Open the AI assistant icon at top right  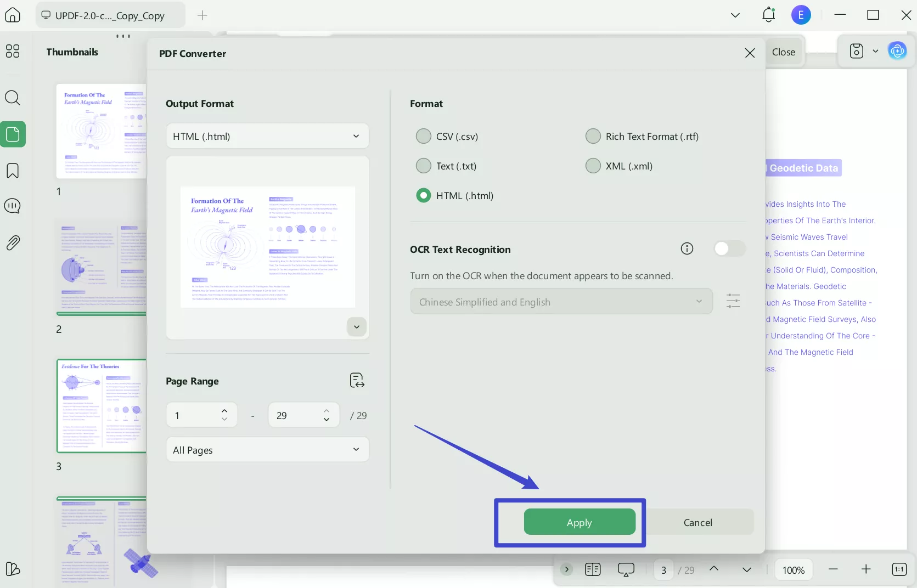(x=898, y=50)
